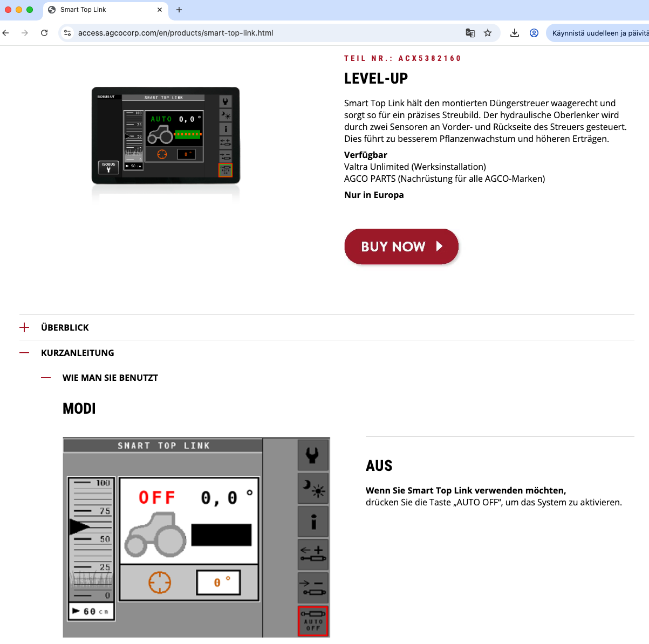
Task: Click the AUS heading
Action: [x=379, y=466]
